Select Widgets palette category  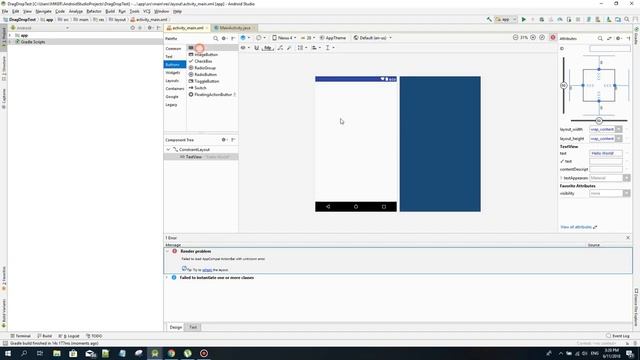(x=173, y=73)
